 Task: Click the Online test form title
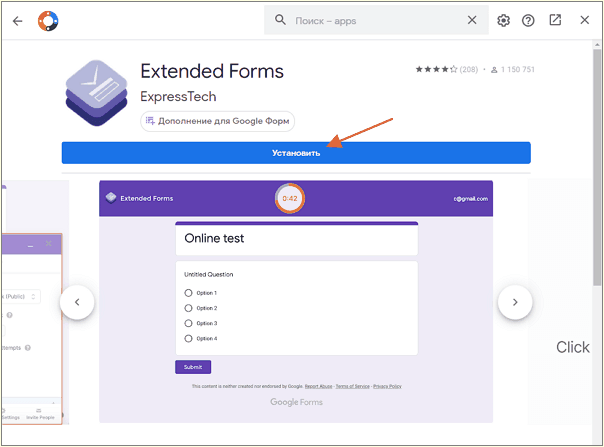click(x=214, y=238)
